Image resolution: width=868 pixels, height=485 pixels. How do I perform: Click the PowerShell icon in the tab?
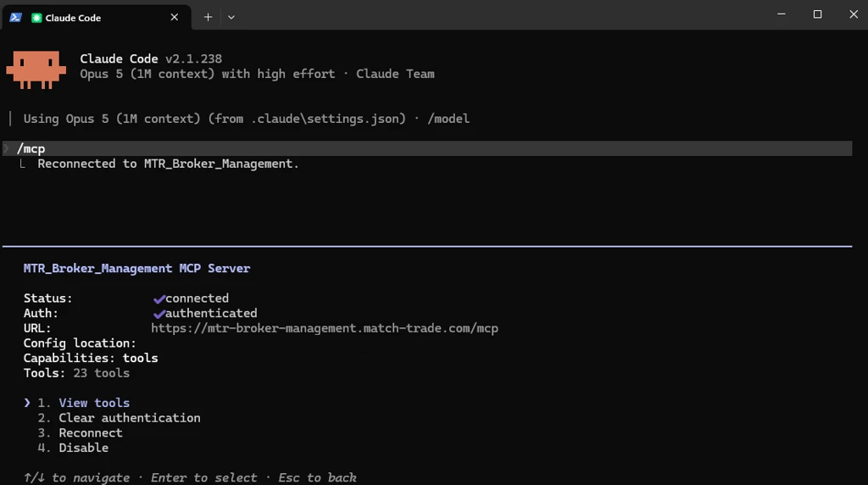(15, 18)
